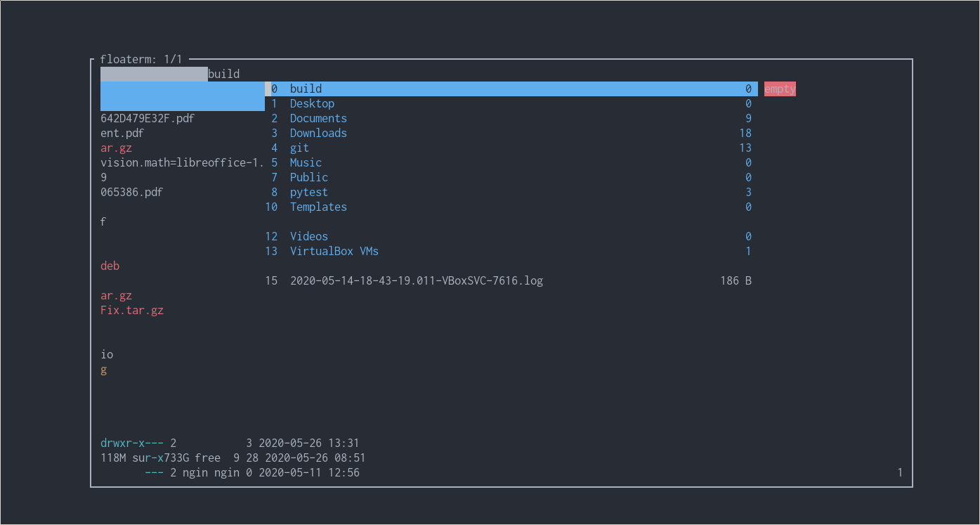Open the highlighted build directory
This screenshot has height=525, width=980.
(305, 89)
